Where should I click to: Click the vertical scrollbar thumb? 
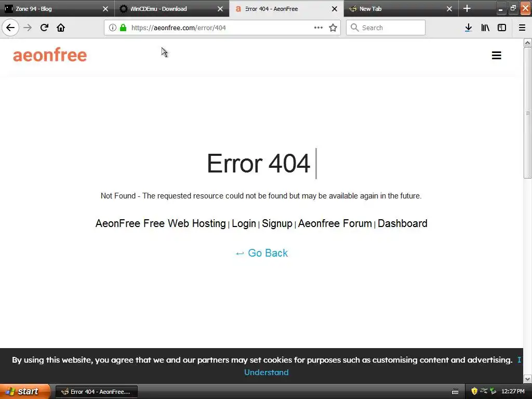[x=527, y=113]
